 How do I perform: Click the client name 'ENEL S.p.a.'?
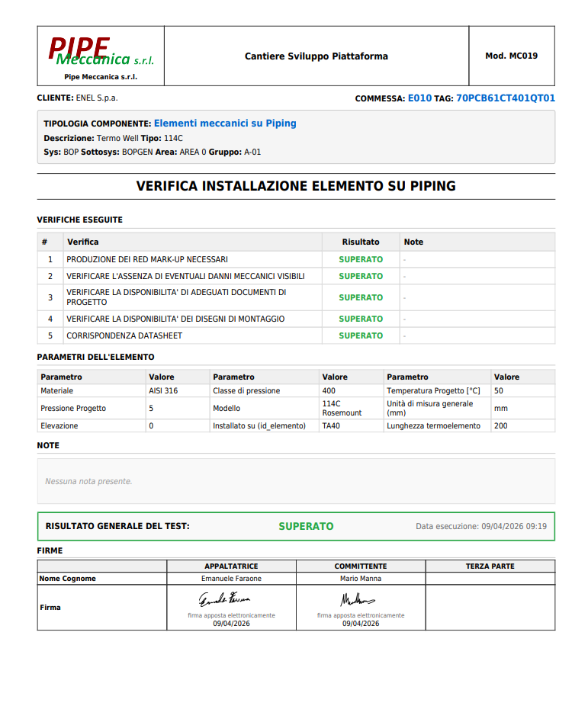point(97,98)
